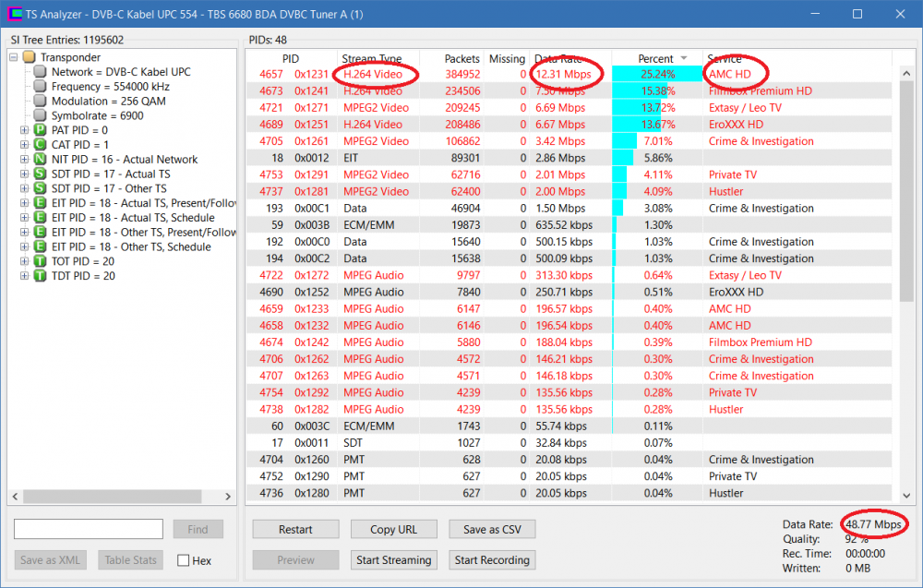Viewport: 923px width, 588px height.
Task: Click E icon for EIT Other TS Present/Following
Action: click(x=40, y=232)
